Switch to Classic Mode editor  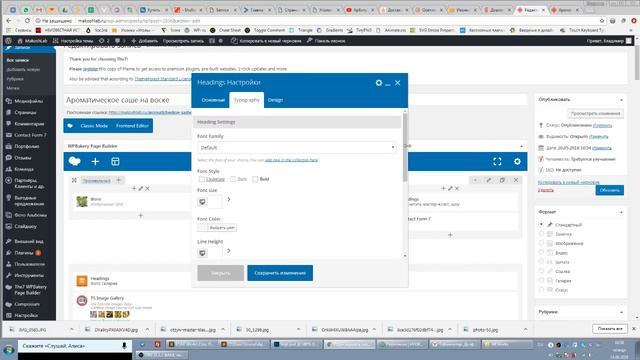click(x=94, y=126)
